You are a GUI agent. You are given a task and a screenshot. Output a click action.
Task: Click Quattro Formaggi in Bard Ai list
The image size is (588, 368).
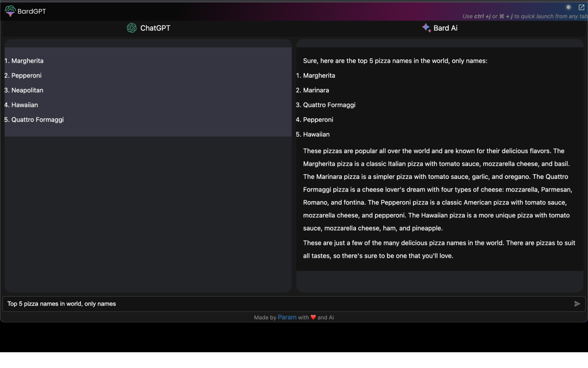coord(329,105)
